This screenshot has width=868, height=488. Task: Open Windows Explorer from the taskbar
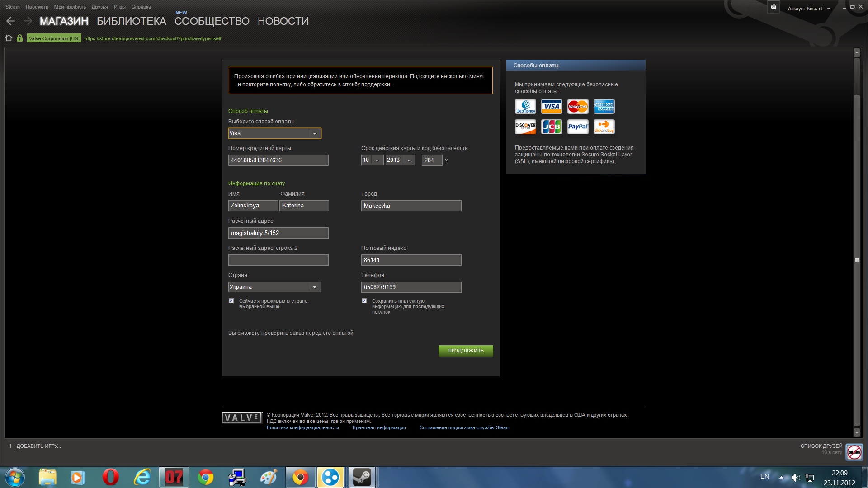click(47, 477)
